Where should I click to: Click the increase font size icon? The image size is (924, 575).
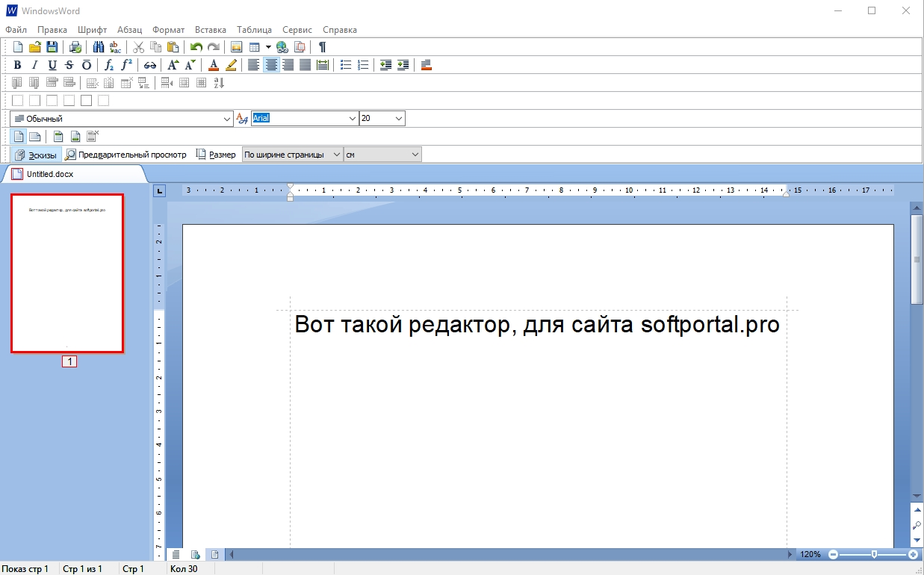click(x=173, y=65)
